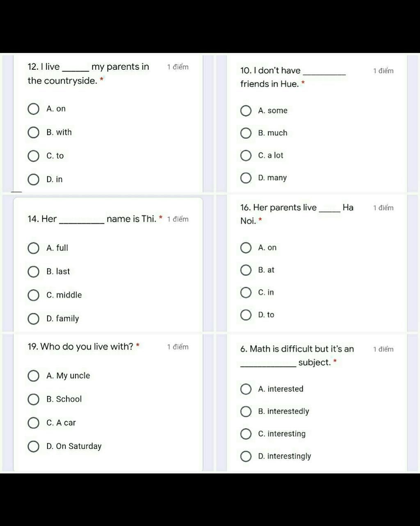Viewport: 420px width, 526px height.
Task: Choose 'C. a lot' in question 10
Action: pyautogui.click(x=246, y=156)
